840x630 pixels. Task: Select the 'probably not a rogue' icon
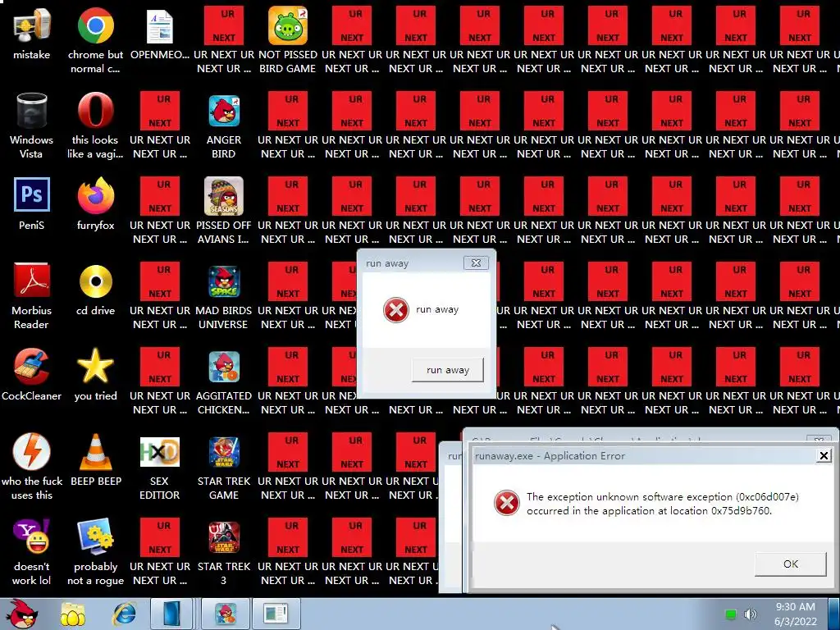click(95, 536)
